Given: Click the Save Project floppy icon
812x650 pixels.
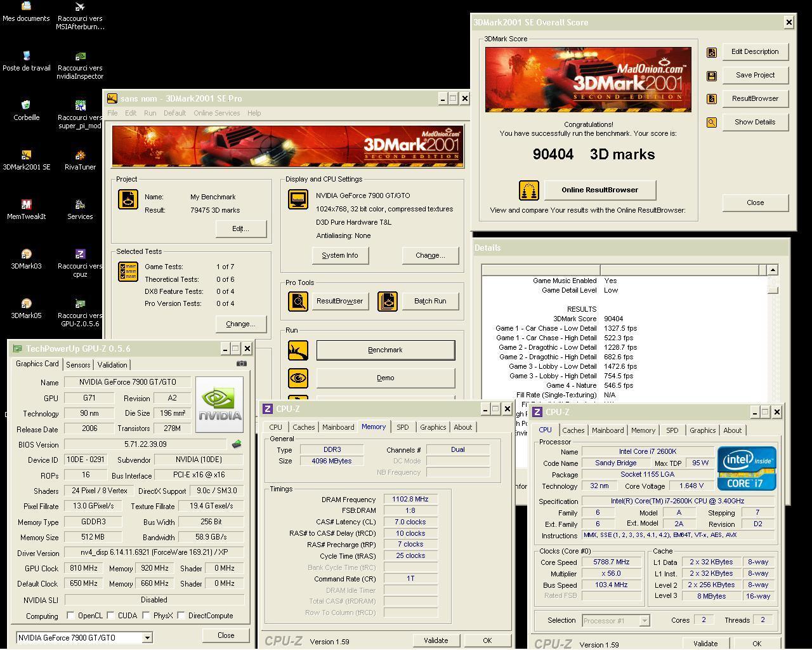Looking at the screenshot, I should 712,76.
